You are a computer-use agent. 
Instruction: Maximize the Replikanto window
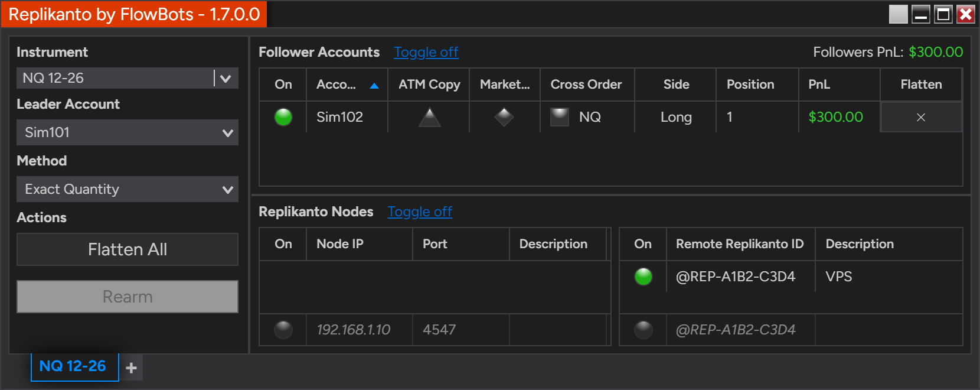[x=943, y=14]
